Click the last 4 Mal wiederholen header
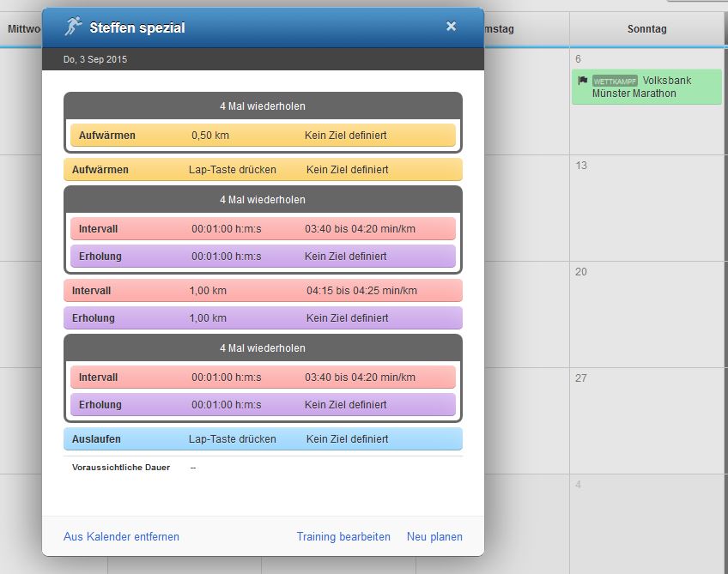This screenshot has height=574, width=728. click(263, 348)
